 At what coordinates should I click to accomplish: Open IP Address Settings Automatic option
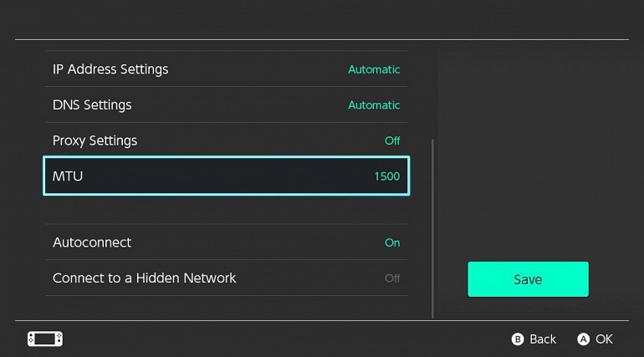374,69
